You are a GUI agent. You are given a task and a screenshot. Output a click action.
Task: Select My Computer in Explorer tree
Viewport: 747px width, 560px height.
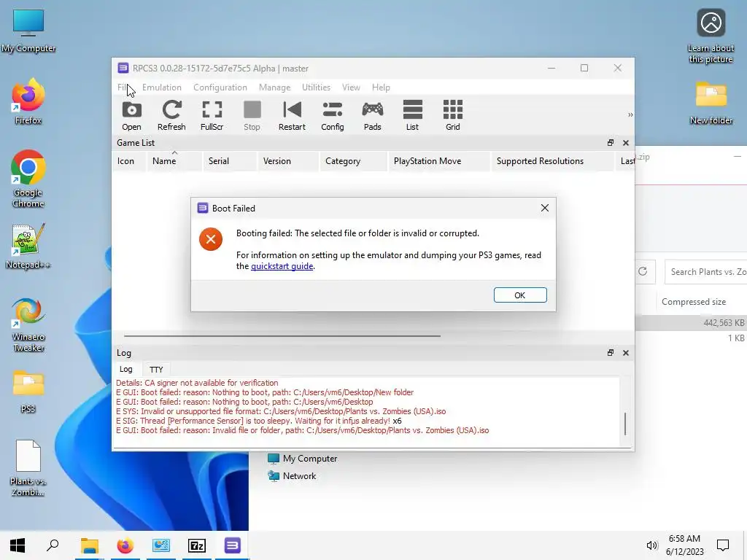pyautogui.click(x=303, y=459)
